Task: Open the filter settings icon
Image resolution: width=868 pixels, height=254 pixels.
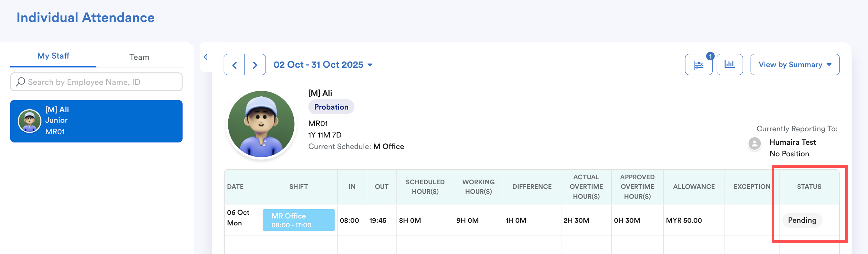Action: click(699, 65)
